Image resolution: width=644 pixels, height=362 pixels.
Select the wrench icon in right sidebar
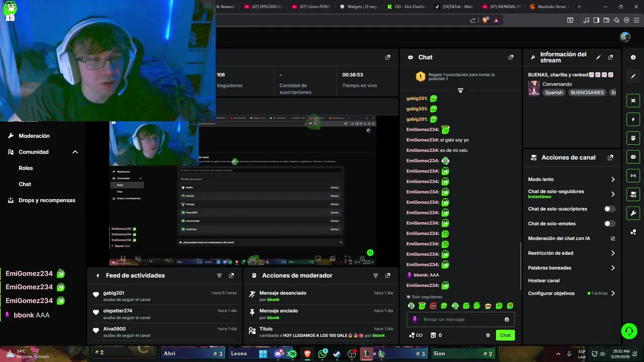point(633,213)
